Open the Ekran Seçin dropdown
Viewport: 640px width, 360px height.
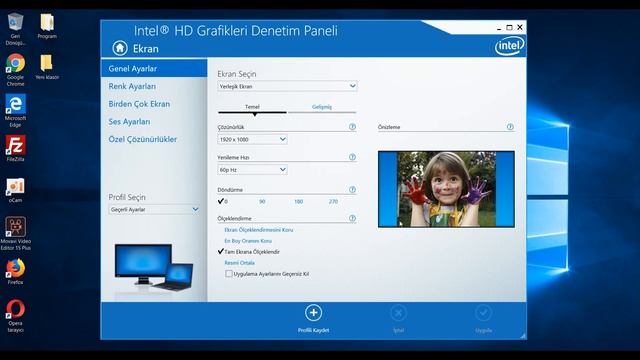(x=287, y=86)
